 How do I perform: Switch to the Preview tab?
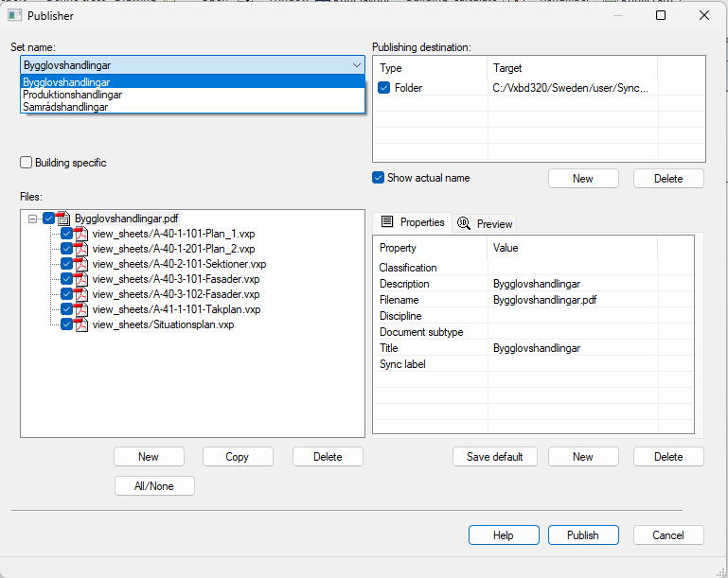point(485,224)
